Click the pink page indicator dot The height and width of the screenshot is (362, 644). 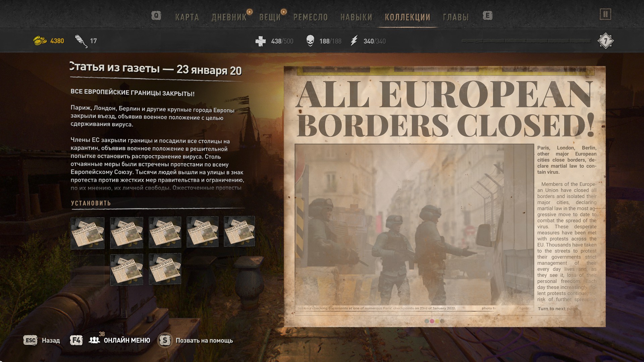coord(432,321)
